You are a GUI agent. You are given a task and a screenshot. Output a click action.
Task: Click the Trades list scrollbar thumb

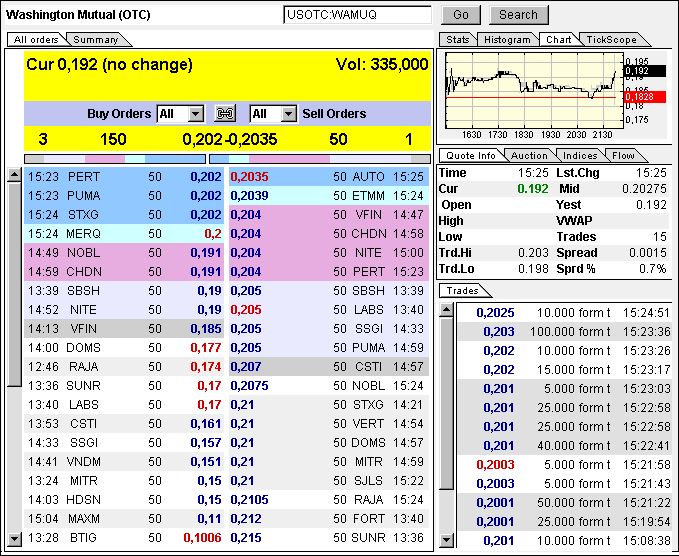(446, 404)
